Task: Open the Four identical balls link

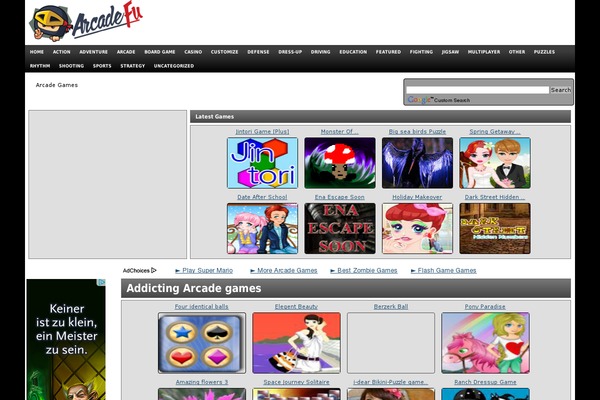Action: 202,307
